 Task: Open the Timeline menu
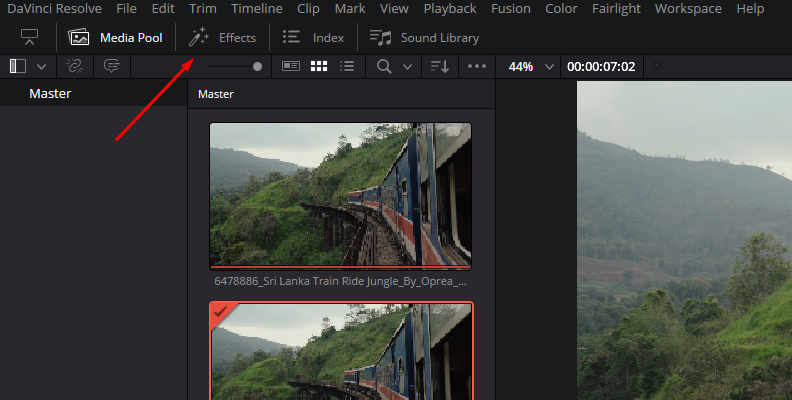257,9
